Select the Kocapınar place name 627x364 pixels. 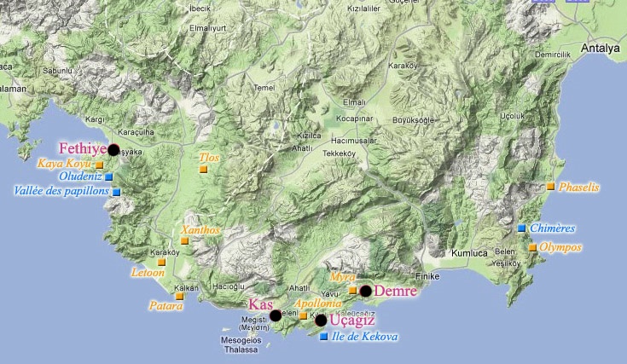[x=354, y=118]
